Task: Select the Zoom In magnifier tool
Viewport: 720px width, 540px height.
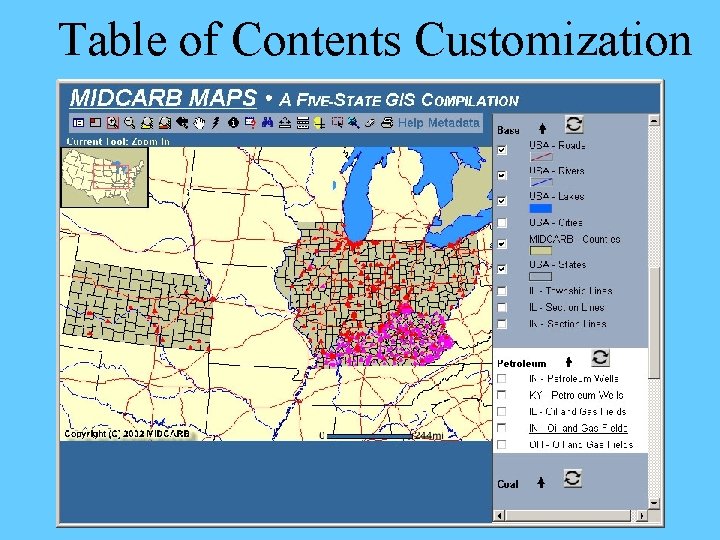Action: [x=112, y=123]
